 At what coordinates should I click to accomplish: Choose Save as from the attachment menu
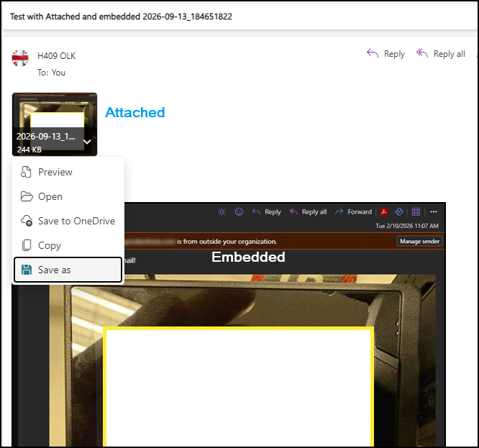click(68, 270)
